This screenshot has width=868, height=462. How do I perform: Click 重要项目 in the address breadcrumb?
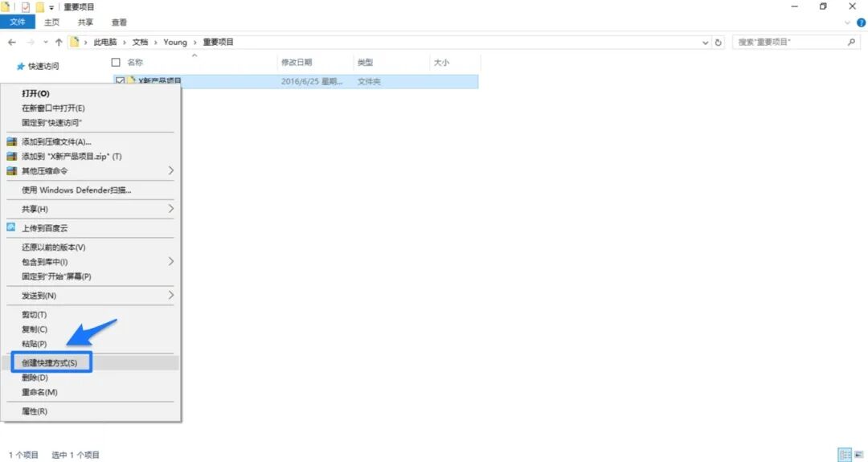click(x=218, y=42)
